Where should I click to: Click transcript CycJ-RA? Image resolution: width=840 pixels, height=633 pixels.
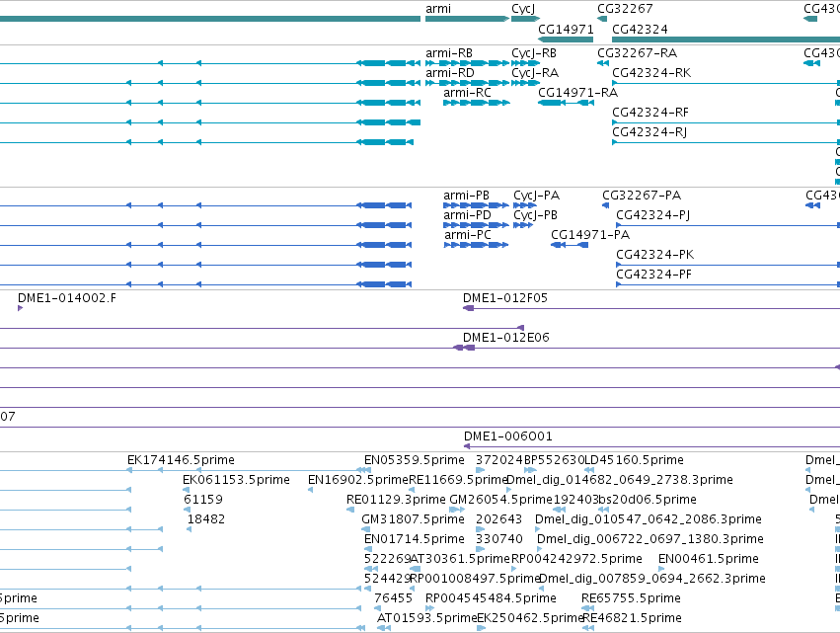tap(525, 83)
